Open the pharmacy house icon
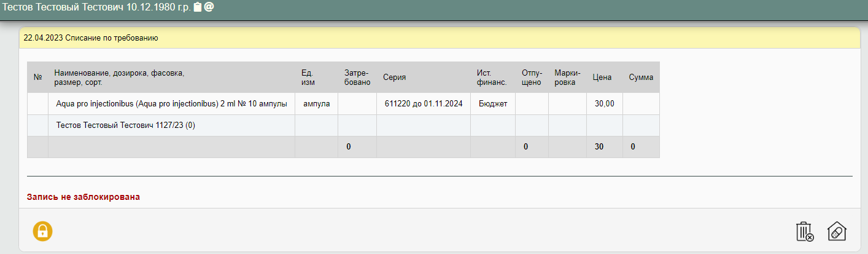 837,231
